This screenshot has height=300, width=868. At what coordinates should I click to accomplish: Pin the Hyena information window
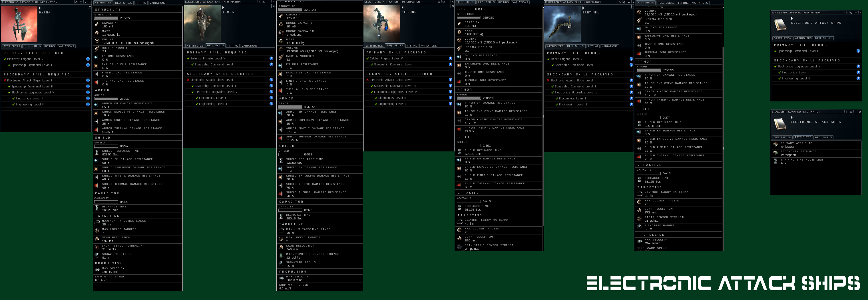tap(81, 2)
